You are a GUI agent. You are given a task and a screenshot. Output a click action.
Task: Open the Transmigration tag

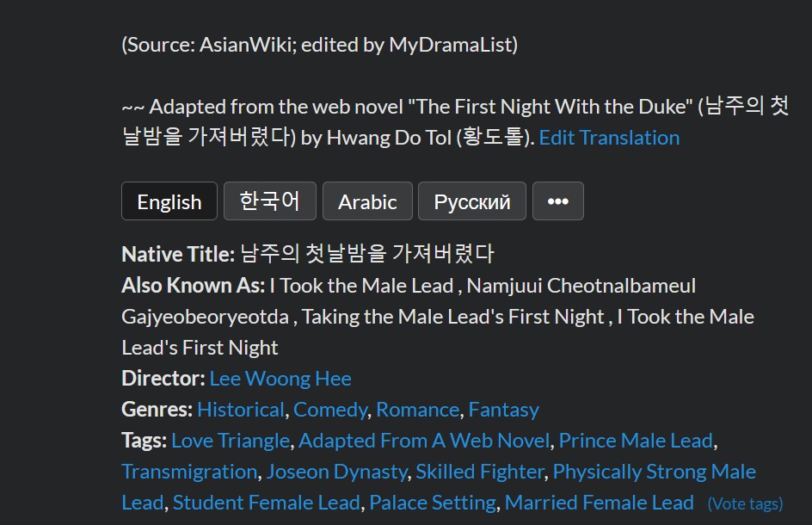pyautogui.click(x=189, y=472)
